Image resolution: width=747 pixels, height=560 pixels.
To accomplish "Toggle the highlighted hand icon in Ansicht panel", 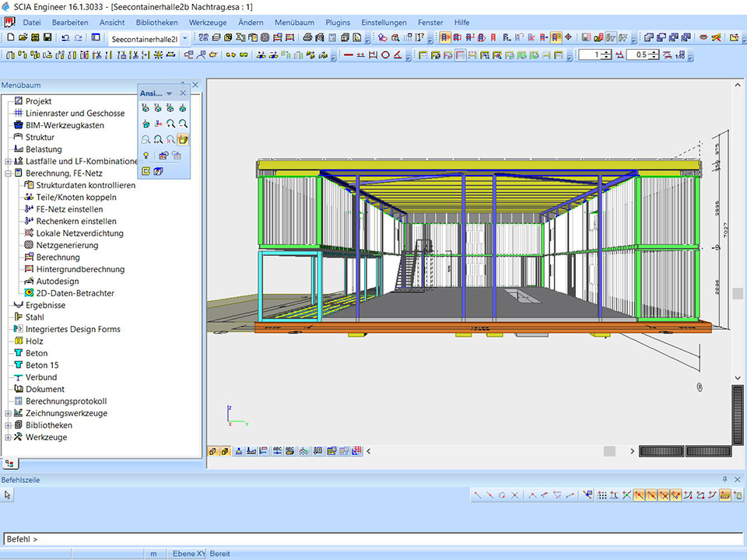I will click(x=183, y=140).
